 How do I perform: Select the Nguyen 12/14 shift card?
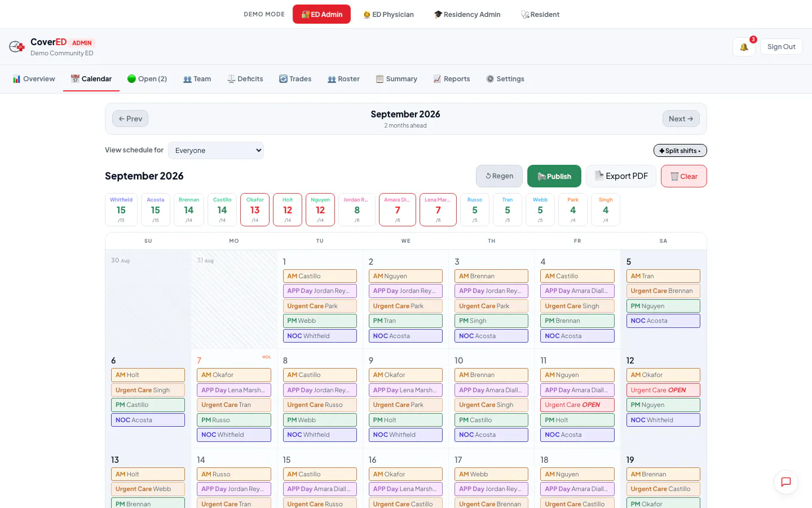pos(320,210)
